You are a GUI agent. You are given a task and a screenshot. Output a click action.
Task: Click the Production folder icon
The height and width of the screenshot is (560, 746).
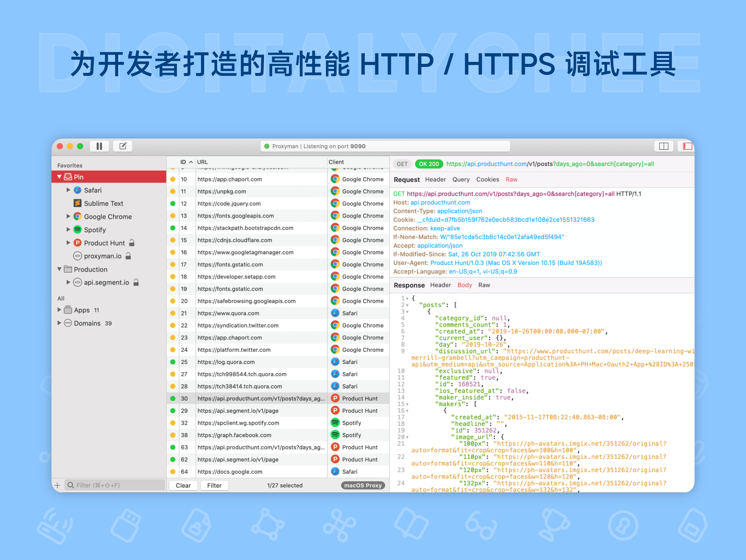coord(68,269)
